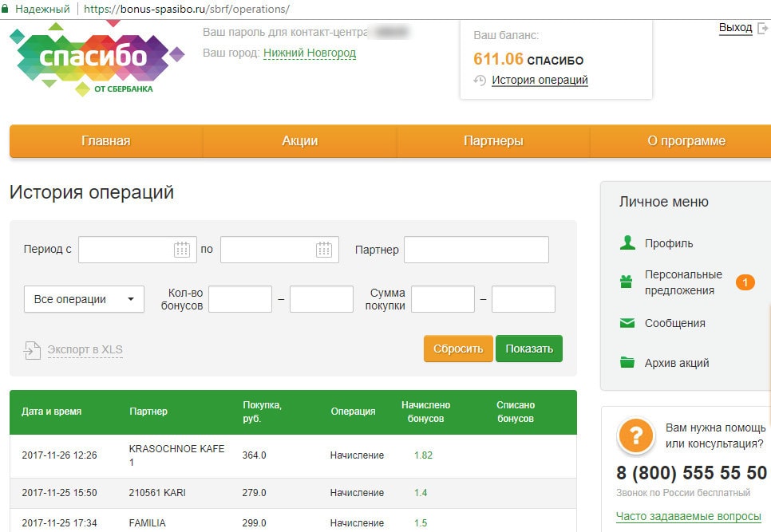The height and width of the screenshot is (532, 771).
Task: Click the Экспорт в XLS link
Action: pyautogui.click(x=85, y=350)
